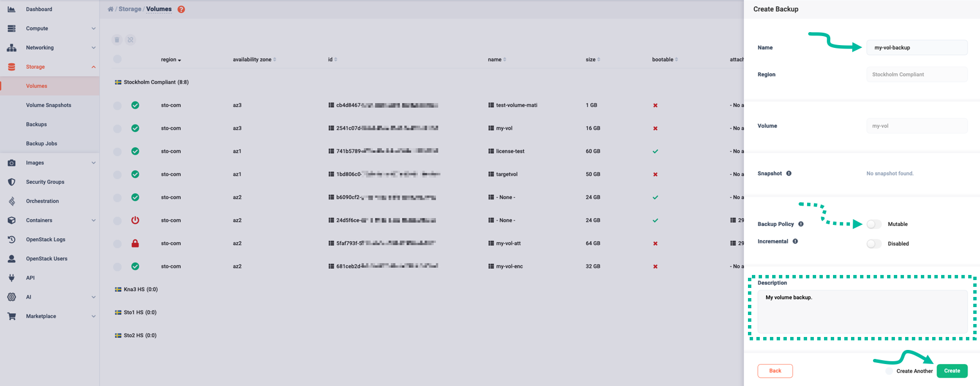980x386 pixels.
Task: Click the OpenStack Users person icon
Action: [11, 259]
